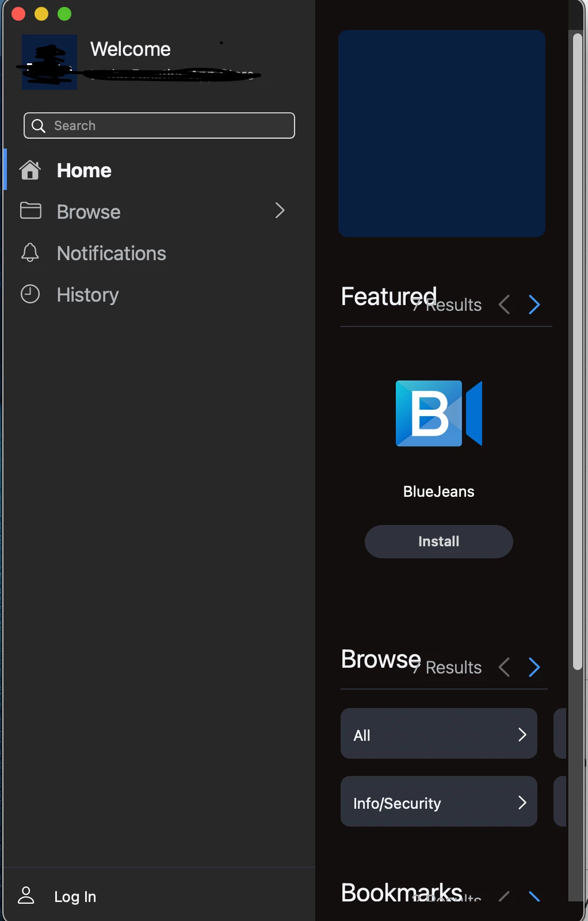Open History in the sidebar

[158, 295]
